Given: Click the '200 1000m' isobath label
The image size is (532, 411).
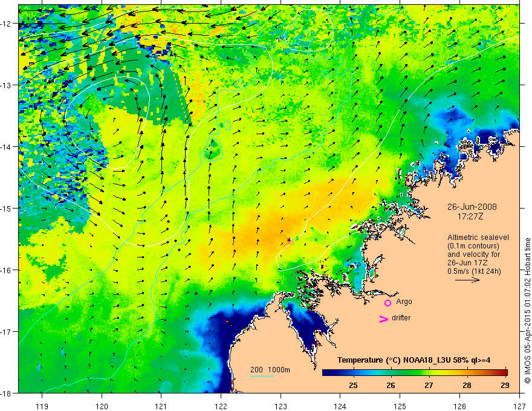Looking at the screenshot, I should pyautogui.click(x=270, y=370).
